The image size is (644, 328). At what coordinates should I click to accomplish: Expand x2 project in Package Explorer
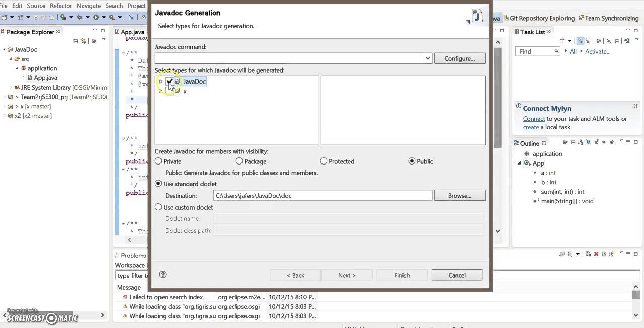tap(5, 116)
